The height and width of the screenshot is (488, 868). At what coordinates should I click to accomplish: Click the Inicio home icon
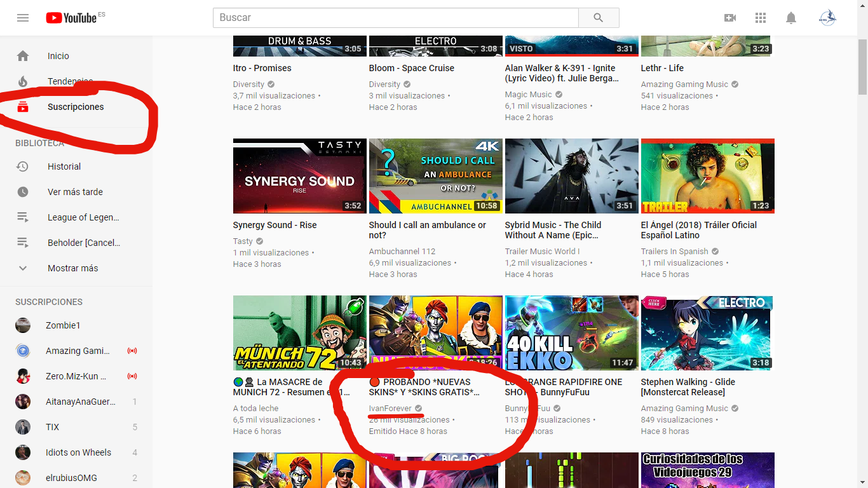23,56
